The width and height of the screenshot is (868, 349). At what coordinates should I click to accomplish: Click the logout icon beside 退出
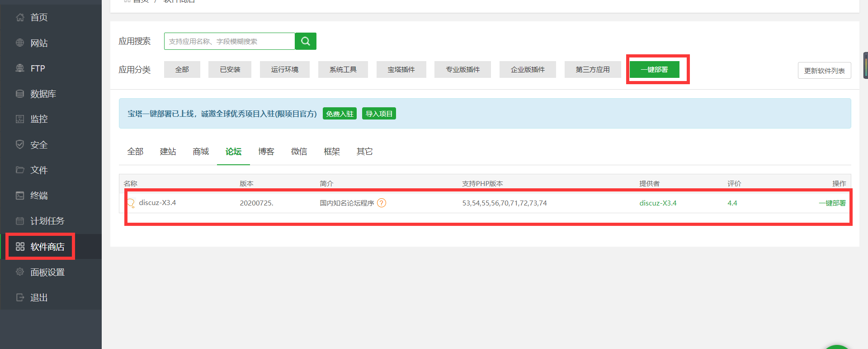[x=20, y=297]
